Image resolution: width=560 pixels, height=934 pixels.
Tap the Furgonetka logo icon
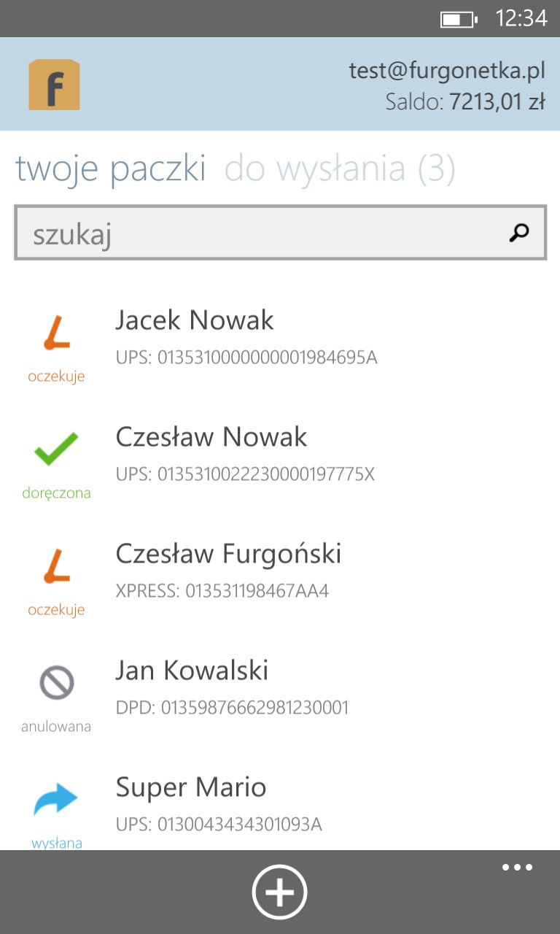(x=54, y=85)
